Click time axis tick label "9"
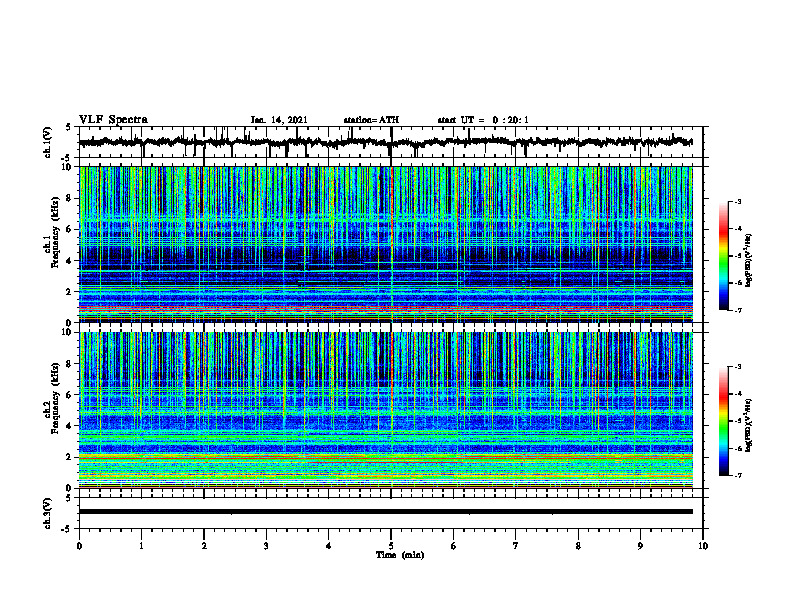This screenshot has width=792, height=612. 640,546
